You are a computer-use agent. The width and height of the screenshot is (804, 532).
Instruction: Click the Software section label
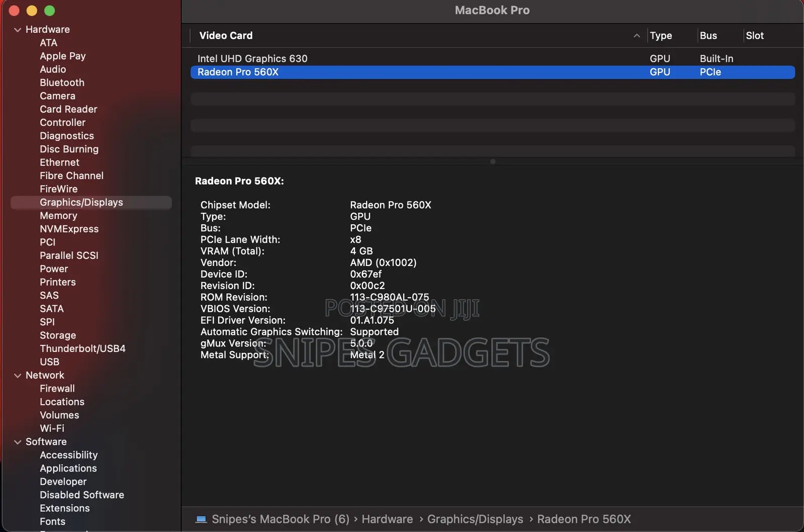click(46, 442)
